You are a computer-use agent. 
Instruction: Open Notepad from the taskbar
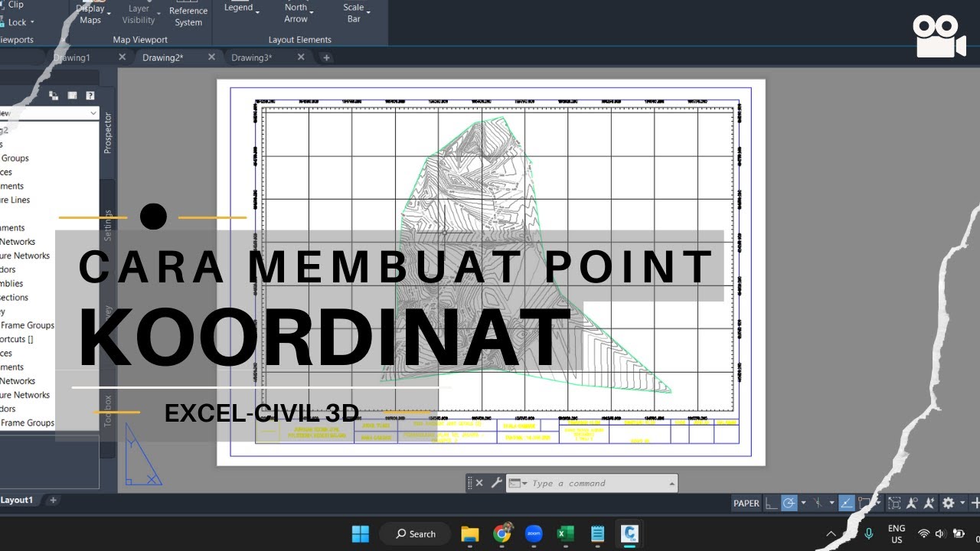click(598, 533)
